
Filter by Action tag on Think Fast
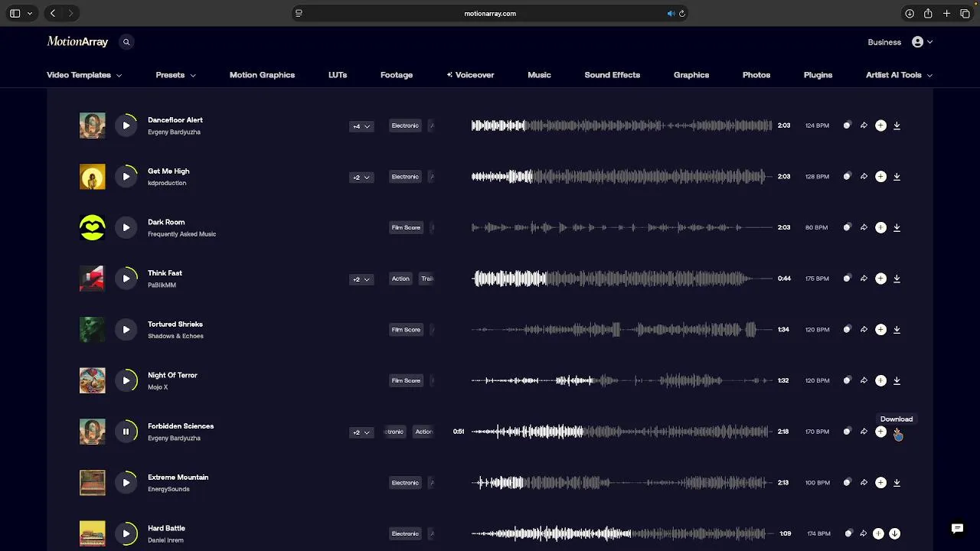point(400,279)
